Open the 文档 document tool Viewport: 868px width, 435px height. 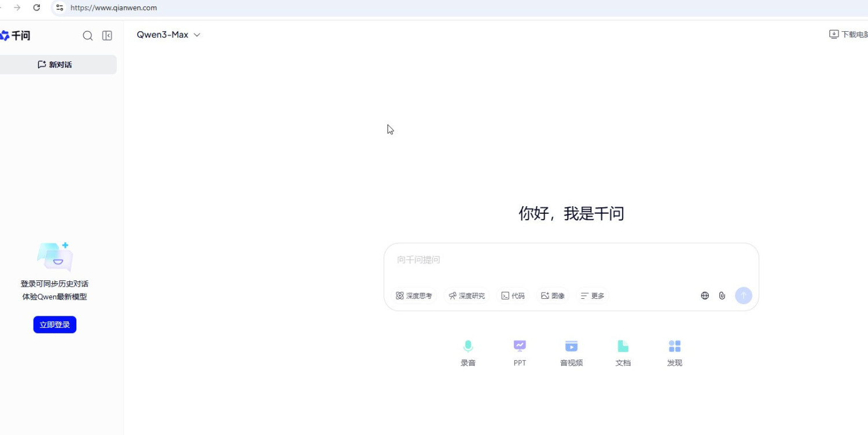[623, 352]
